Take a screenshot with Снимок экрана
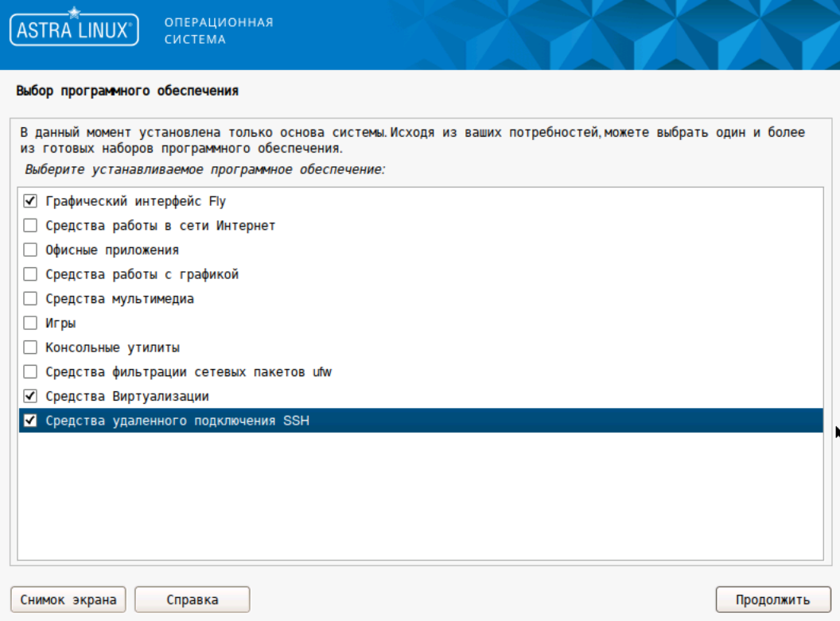This screenshot has height=621, width=840. point(68,600)
